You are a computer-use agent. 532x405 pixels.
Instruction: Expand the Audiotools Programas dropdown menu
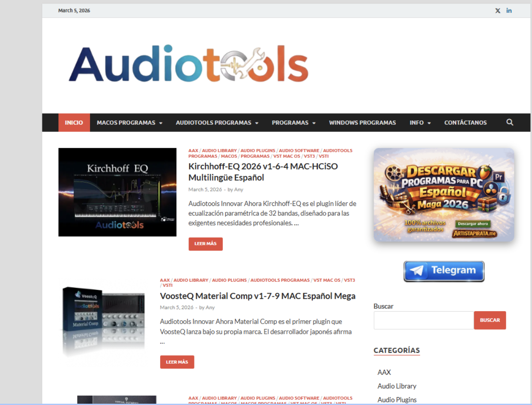(x=217, y=123)
